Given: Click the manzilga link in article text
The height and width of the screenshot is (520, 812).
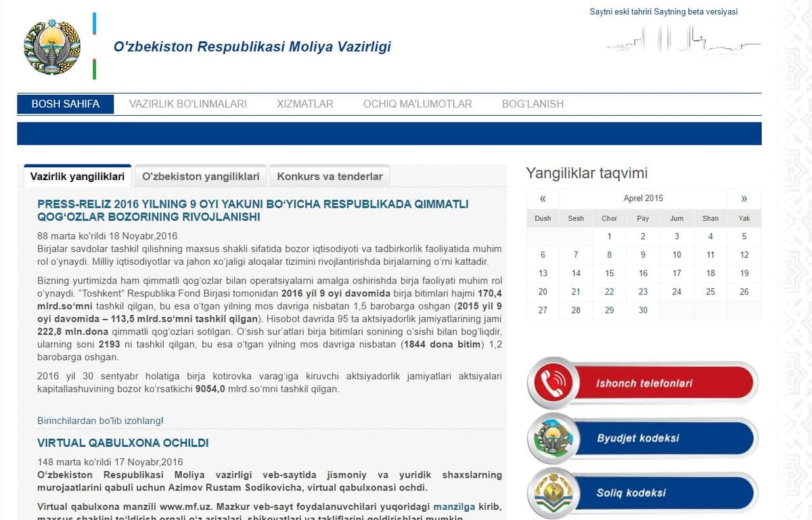Looking at the screenshot, I should [x=455, y=506].
